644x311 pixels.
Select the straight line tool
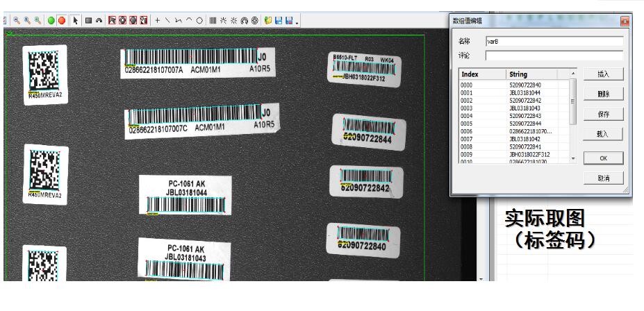tap(167, 20)
